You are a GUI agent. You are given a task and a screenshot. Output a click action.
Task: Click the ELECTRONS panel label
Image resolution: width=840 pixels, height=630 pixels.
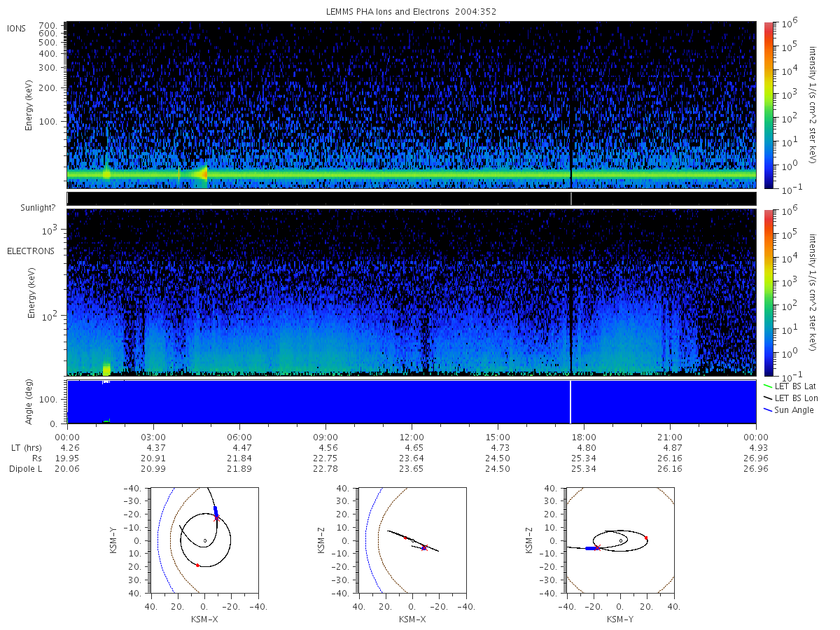point(30,251)
